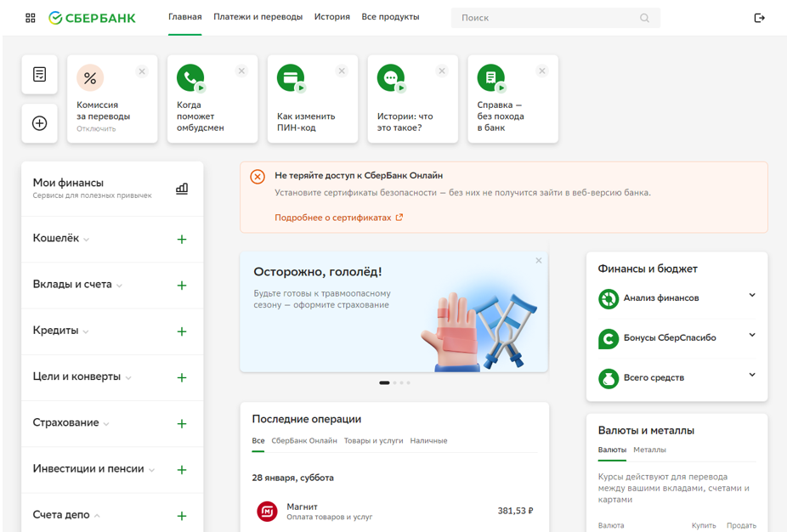Select the first banner carousel dot
This screenshot has height=532, width=787.
(x=384, y=383)
